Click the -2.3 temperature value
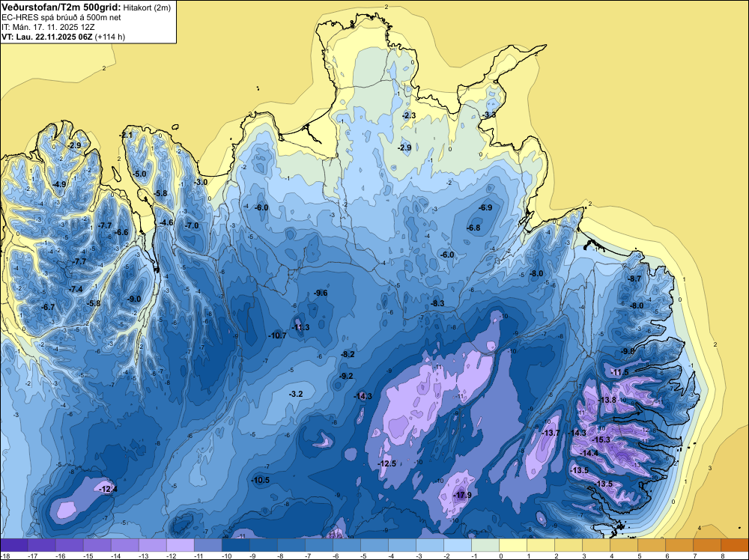Image resolution: width=749 pixels, height=560 pixels. [409, 115]
